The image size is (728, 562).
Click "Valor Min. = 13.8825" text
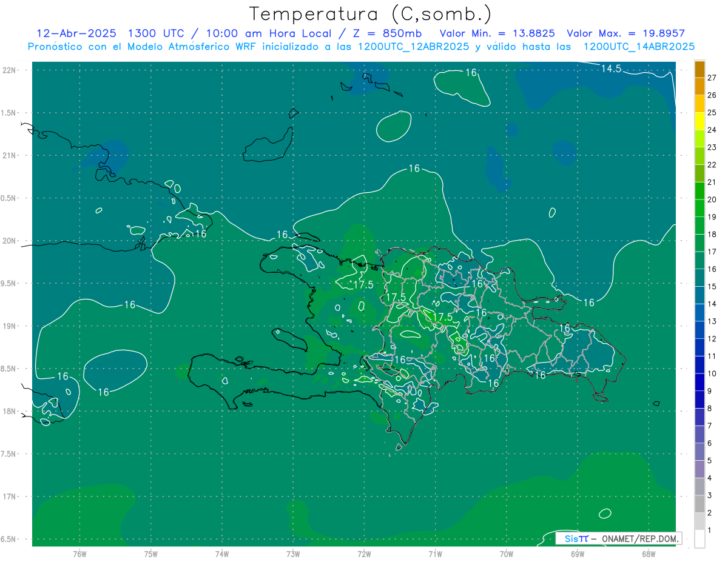pos(497,33)
